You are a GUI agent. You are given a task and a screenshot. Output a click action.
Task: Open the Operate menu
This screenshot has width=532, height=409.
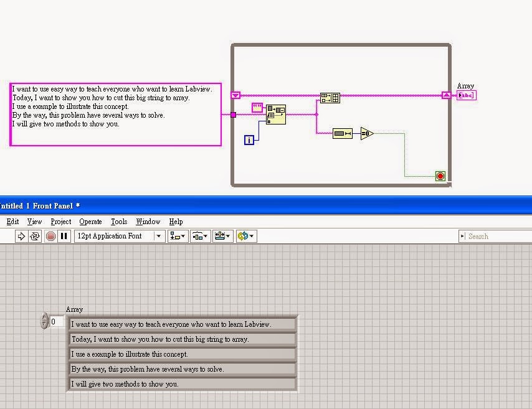[x=90, y=222]
